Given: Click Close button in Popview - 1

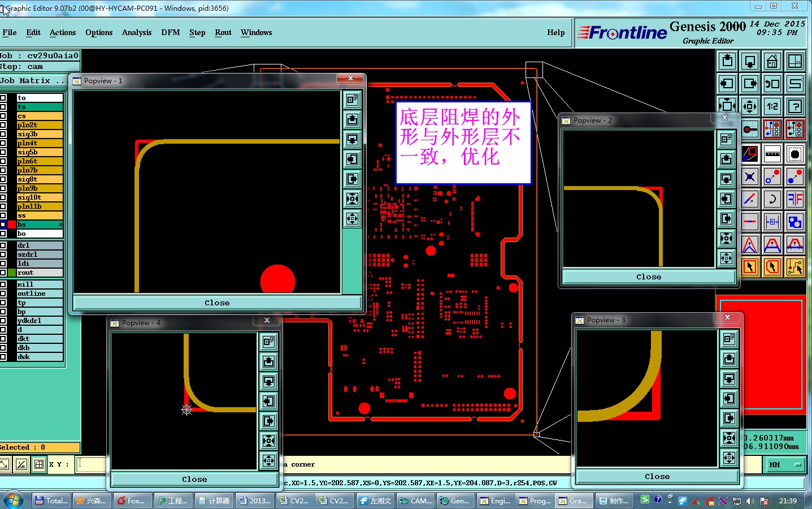Looking at the screenshot, I should [x=217, y=303].
